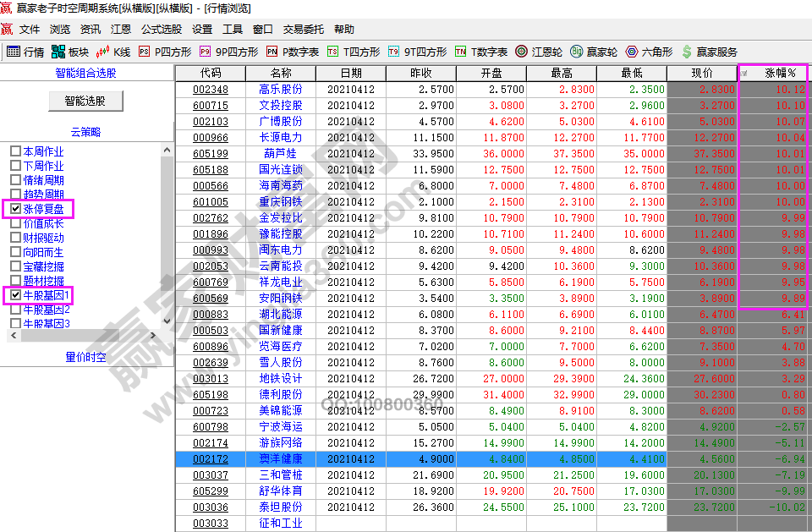812x532 pixels.
Task: Click the 赢家服务 dollar icon
Action: 687,52
